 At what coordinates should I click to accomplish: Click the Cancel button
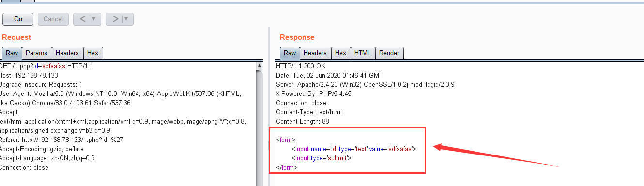coord(53,19)
